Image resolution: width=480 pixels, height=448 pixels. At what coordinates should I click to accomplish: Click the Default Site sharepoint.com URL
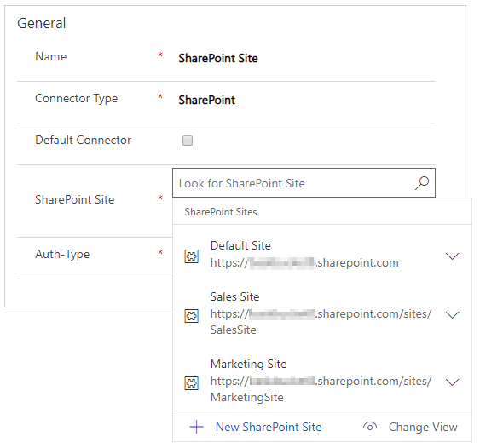tap(304, 262)
